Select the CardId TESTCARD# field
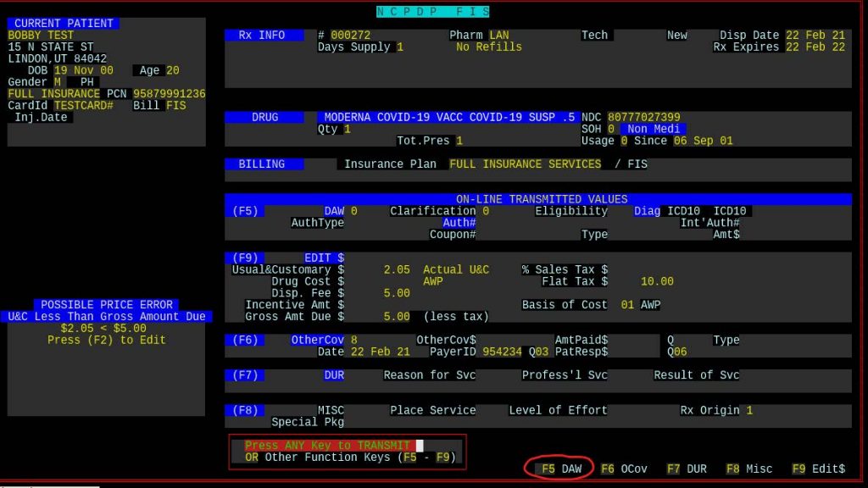Image resolution: width=868 pixels, height=488 pixels. point(83,106)
